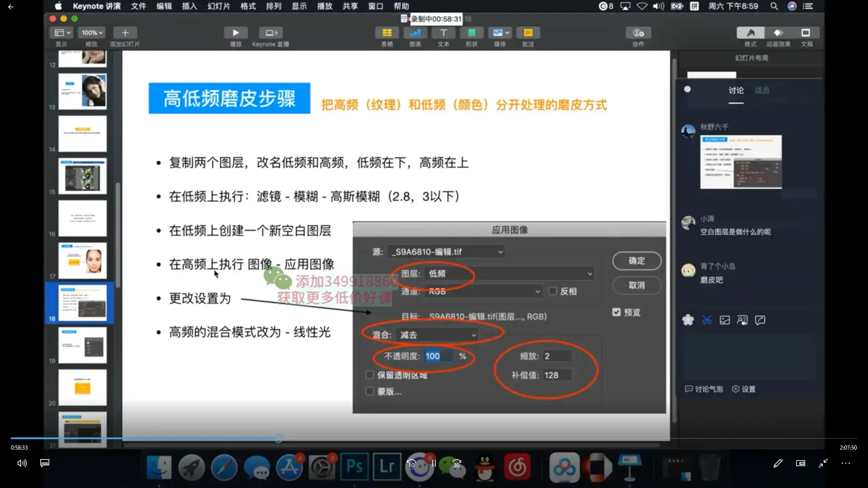Image resolution: width=868 pixels, height=488 pixels.
Task: Click the blue scissors screenshot icon in chat panel
Action: click(707, 319)
